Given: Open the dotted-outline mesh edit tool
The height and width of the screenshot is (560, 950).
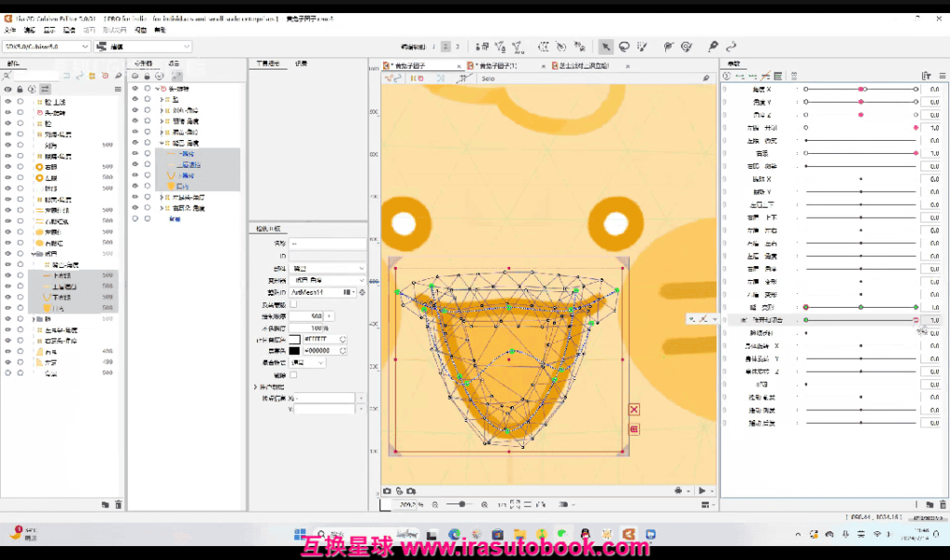Looking at the screenshot, I should tap(544, 46).
